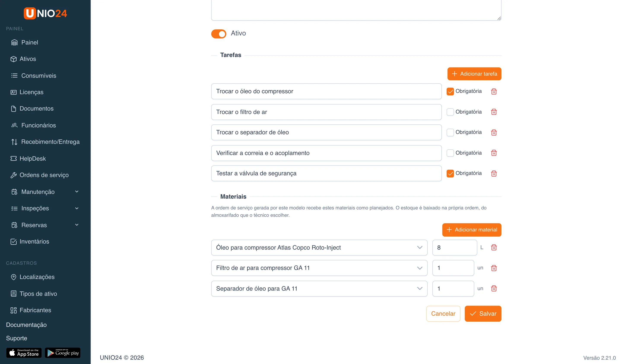The height and width of the screenshot is (364, 622).
Task: Click Adicionar material button
Action: tap(471, 230)
